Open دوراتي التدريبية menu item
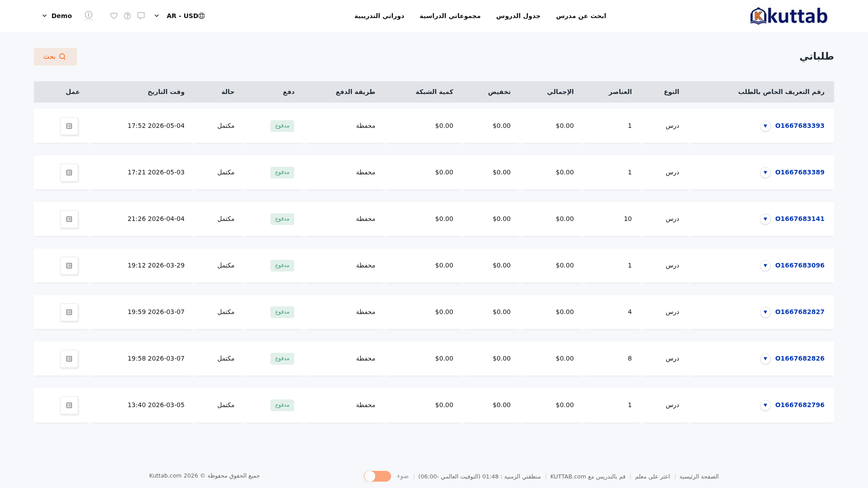The width and height of the screenshot is (868, 488). point(379,16)
